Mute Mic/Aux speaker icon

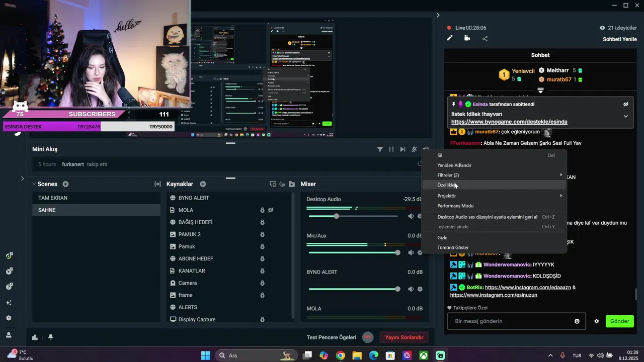coord(411,252)
